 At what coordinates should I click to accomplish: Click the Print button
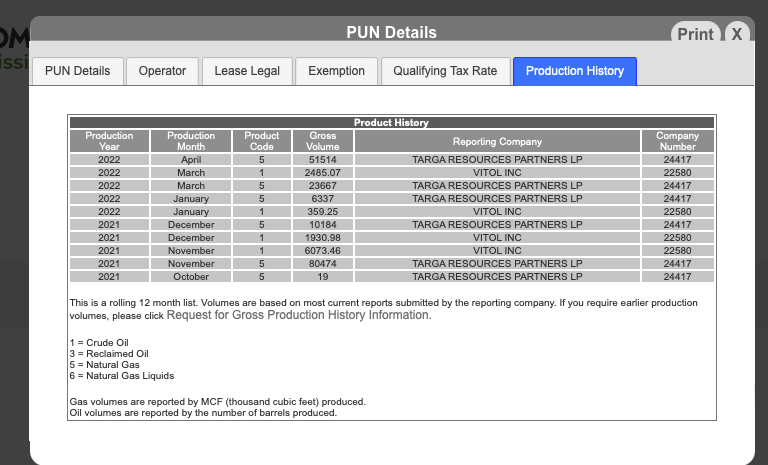click(x=695, y=34)
